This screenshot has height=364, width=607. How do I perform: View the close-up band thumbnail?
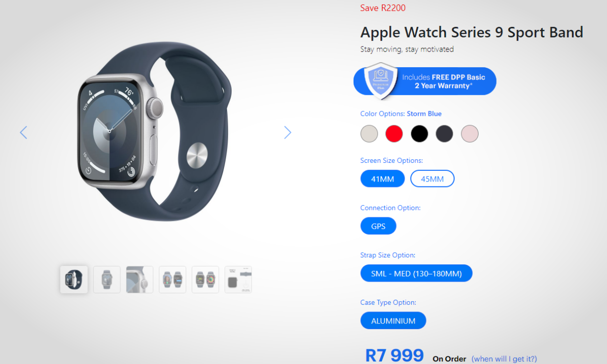point(140,280)
